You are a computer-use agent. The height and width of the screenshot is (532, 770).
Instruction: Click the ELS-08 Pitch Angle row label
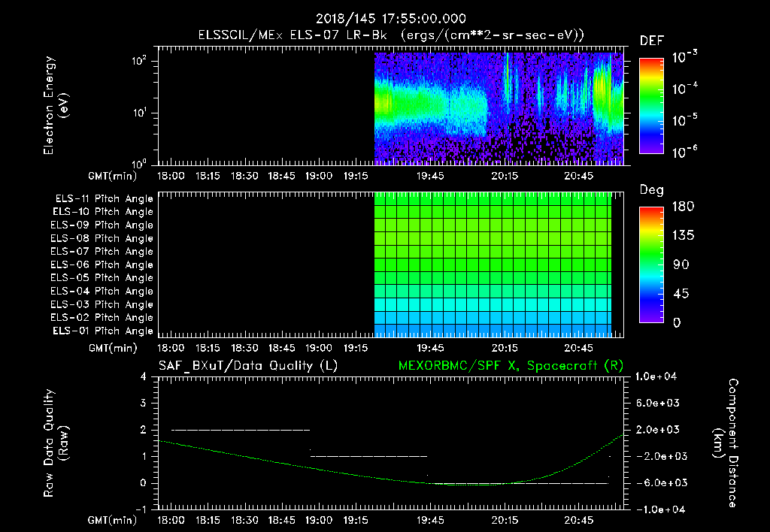coord(102,238)
